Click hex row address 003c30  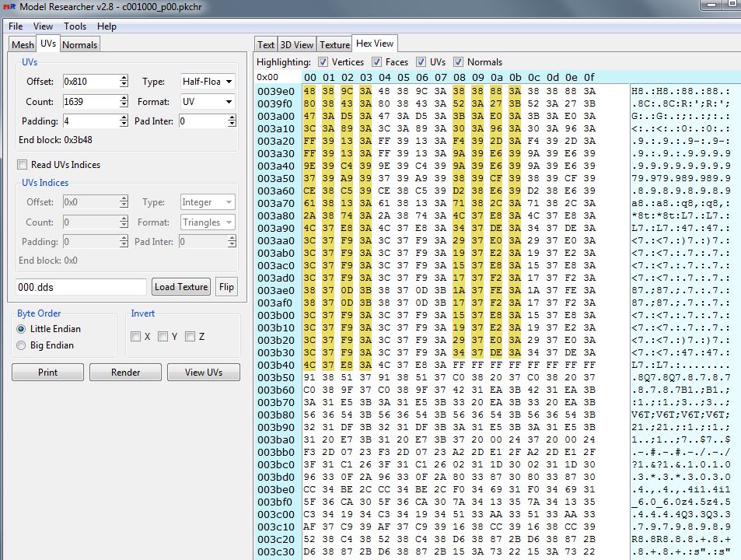click(276, 551)
